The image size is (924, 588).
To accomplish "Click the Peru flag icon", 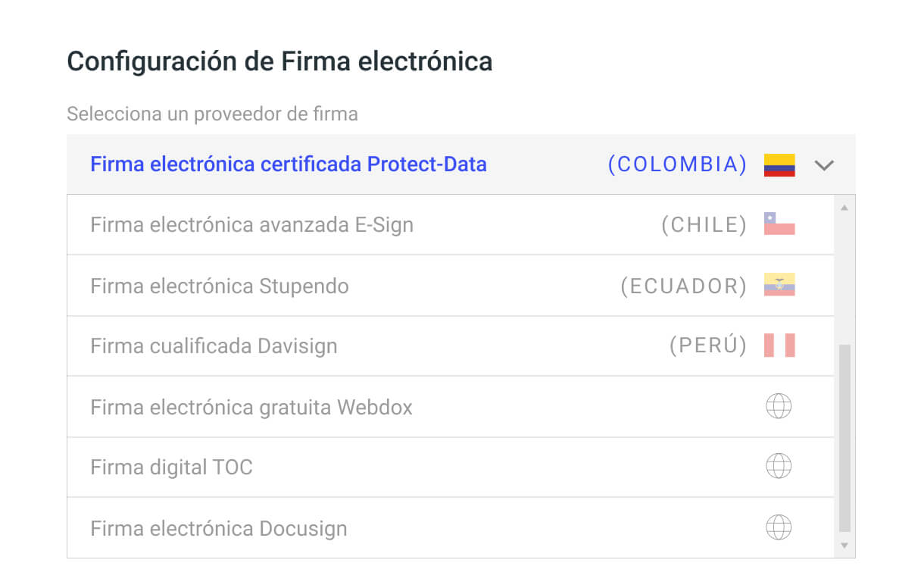I will coord(779,346).
